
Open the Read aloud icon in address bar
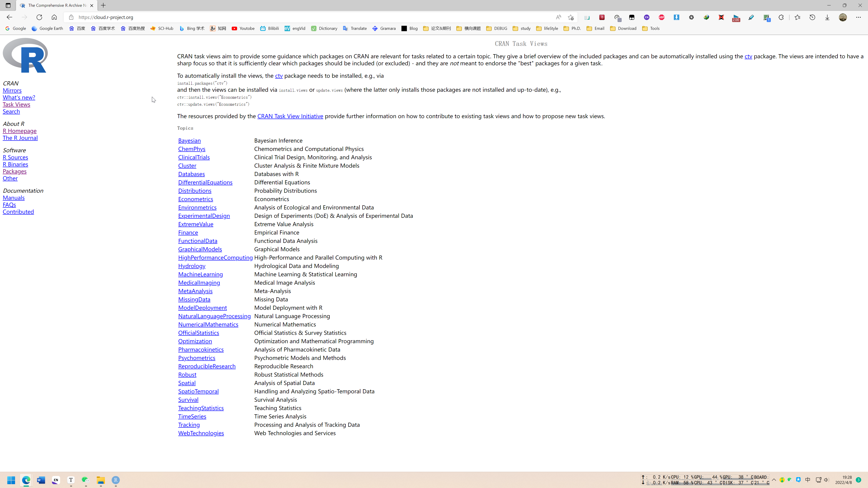558,17
